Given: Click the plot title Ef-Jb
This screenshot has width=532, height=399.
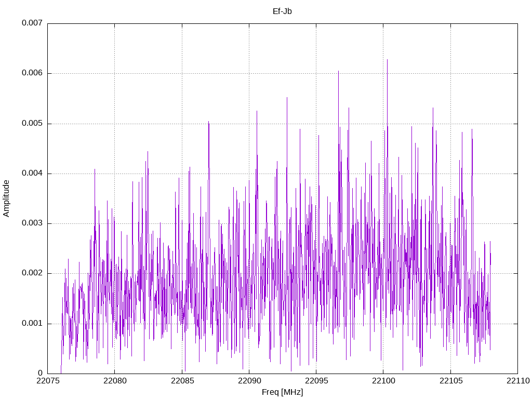Looking at the screenshot, I should click(x=282, y=11).
